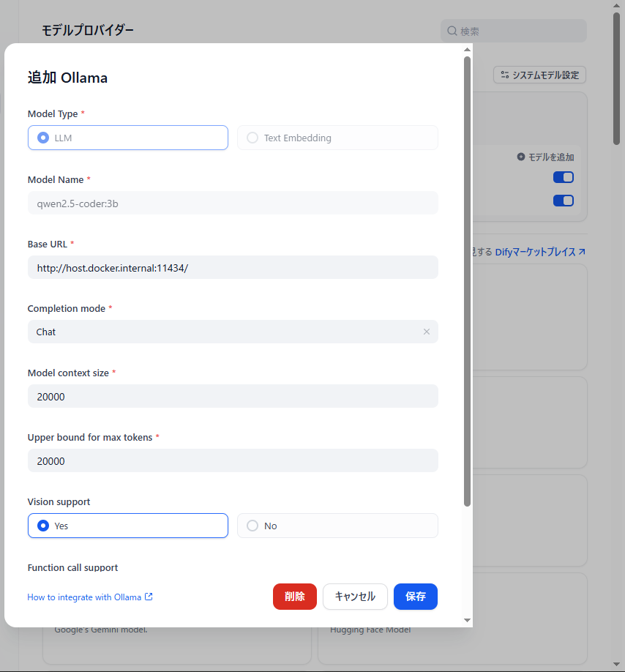Select Yes for Vision support
The image size is (625, 672).
coord(127,526)
